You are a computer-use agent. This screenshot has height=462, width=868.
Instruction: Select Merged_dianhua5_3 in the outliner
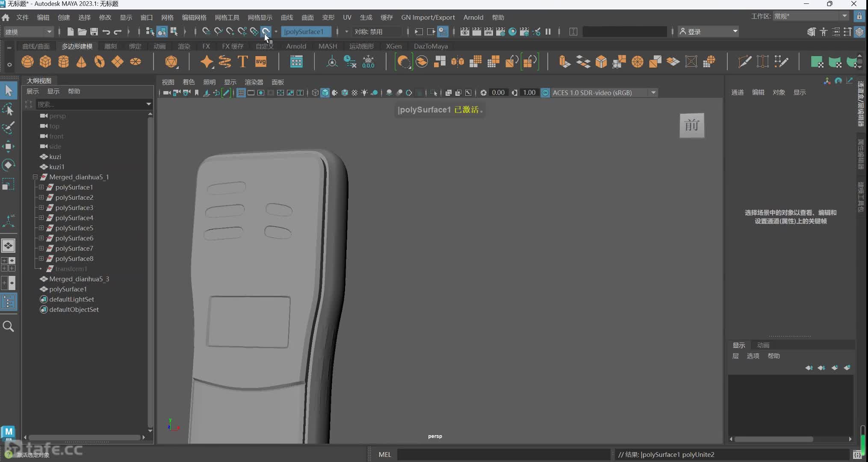(79, 279)
